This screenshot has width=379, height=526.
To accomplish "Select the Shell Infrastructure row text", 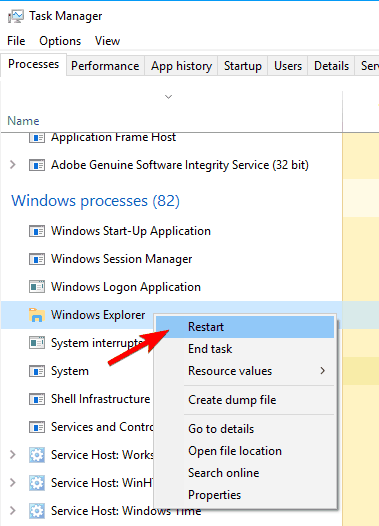I will pos(100,399).
